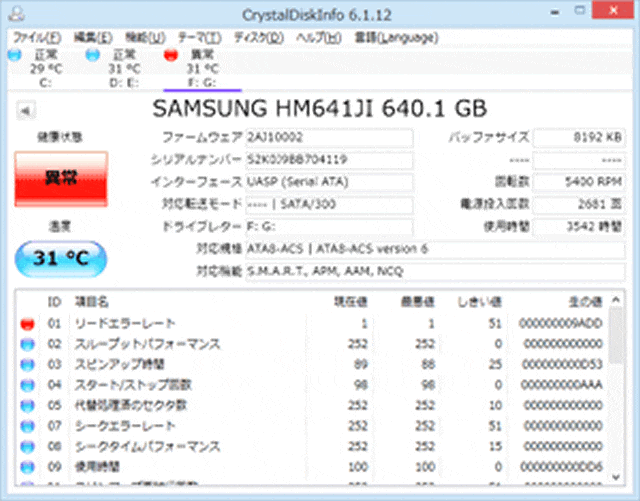640x501 pixels.
Task: Click the 31 °C temperature button
Action: (61, 259)
